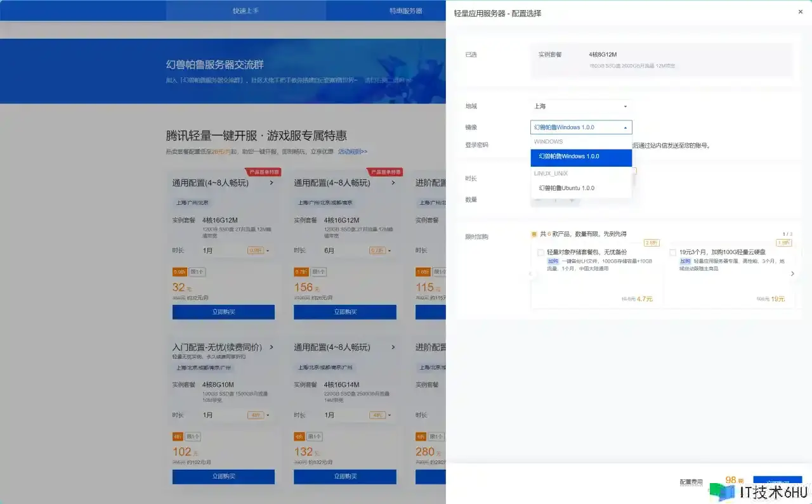812x504 pixels.
Task: Check 轻量对象存储套餐包 add-on checkbox
Action: click(x=540, y=252)
